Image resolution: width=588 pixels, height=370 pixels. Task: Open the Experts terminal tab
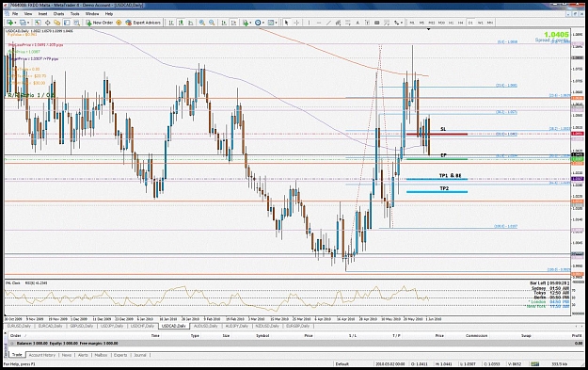coord(120,355)
